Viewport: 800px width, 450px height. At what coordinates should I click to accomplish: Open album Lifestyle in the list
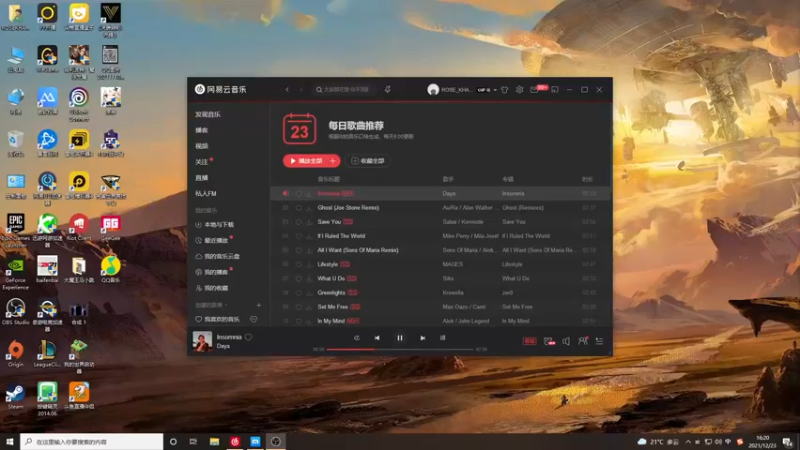tap(512, 264)
